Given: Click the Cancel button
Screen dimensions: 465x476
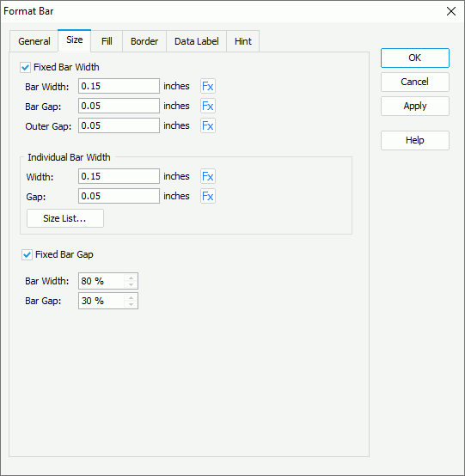Looking at the screenshot, I should click(x=415, y=82).
